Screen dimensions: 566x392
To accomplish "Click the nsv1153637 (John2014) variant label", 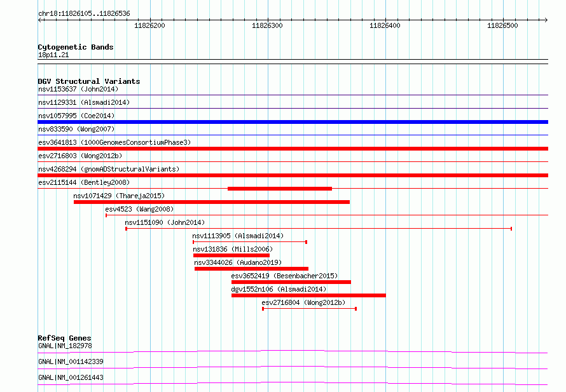I will (x=78, y=89).
